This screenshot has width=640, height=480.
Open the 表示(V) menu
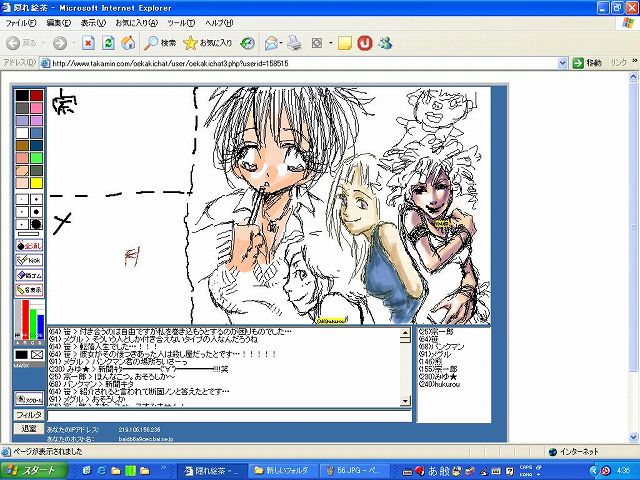93,23
